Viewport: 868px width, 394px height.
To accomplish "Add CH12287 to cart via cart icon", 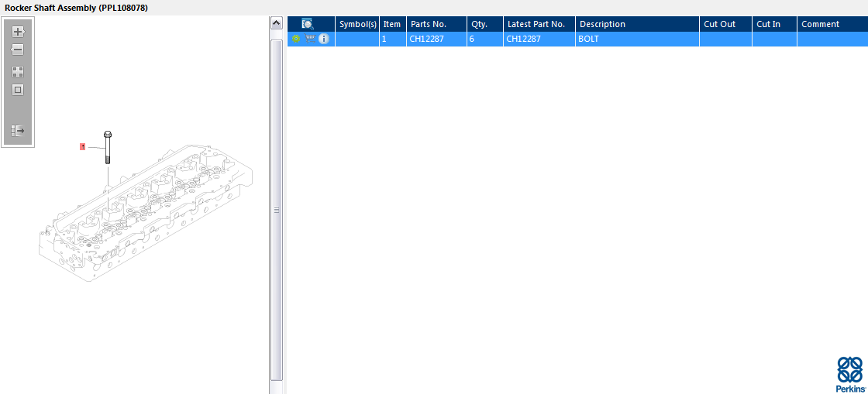I will tap(311, 39).
